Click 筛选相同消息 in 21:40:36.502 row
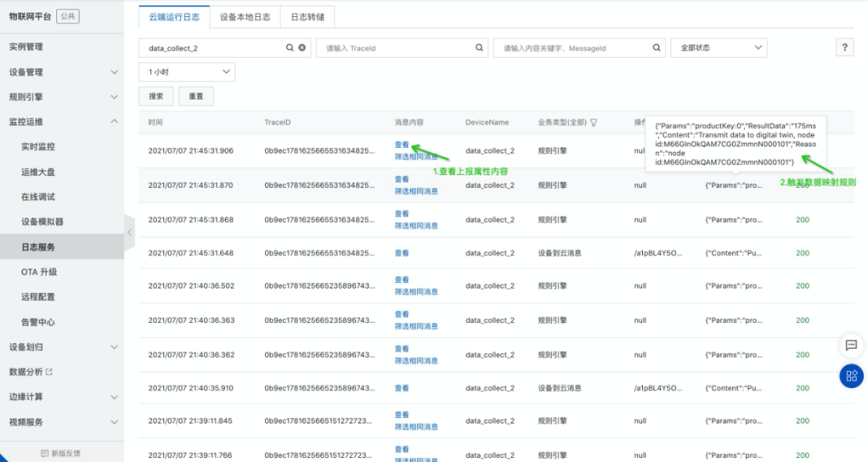The height and width of the screenshot is (462, 868). click(x=416, y=292)
